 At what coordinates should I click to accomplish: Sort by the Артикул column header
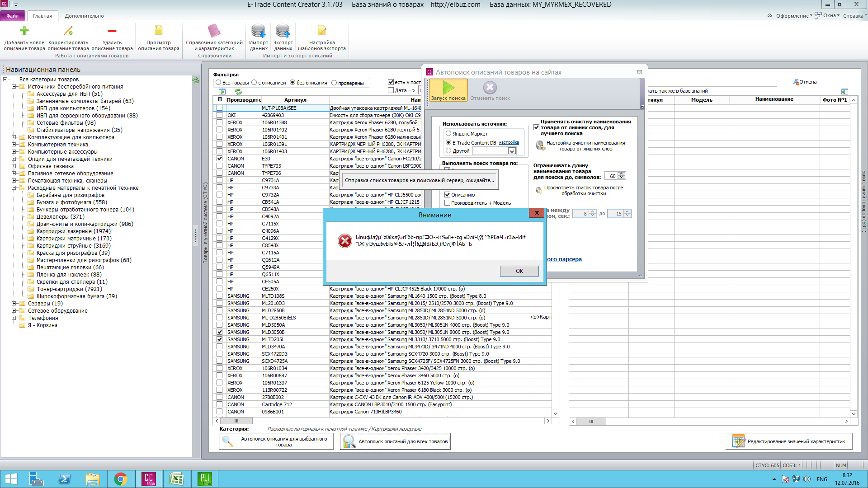(x=295, y=100)
